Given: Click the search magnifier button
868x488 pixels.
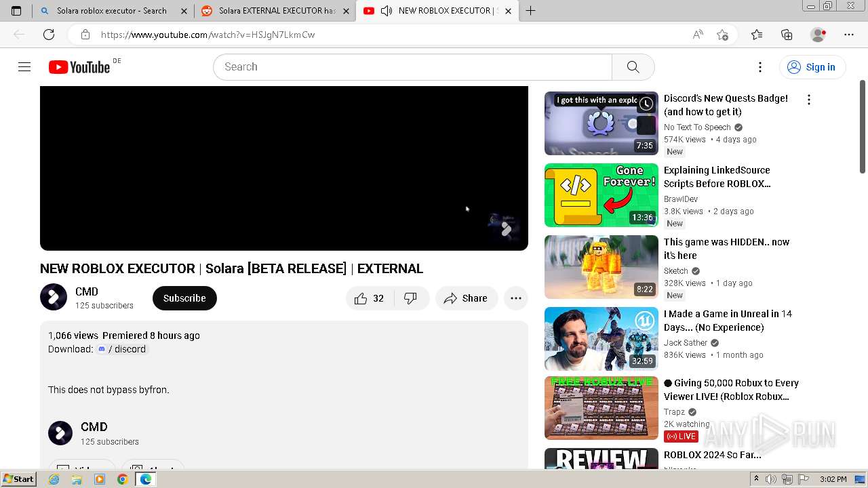Looking at the screenshot, I should (x=633, y=66).
